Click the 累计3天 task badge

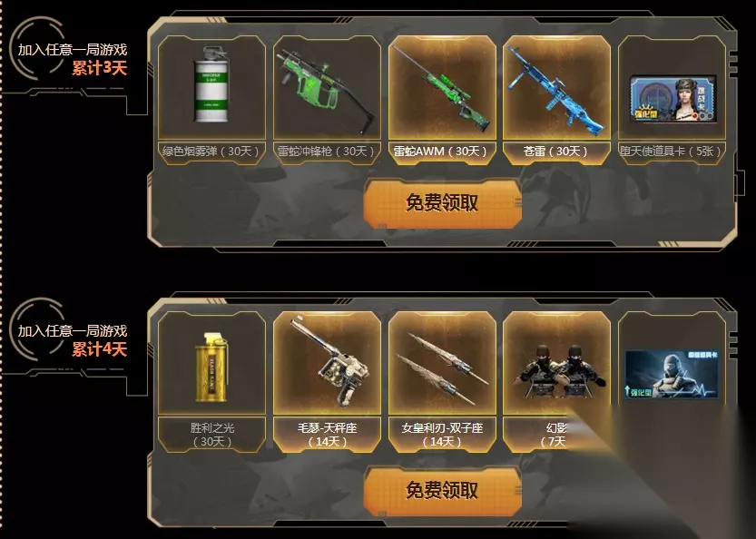(99, 68)
